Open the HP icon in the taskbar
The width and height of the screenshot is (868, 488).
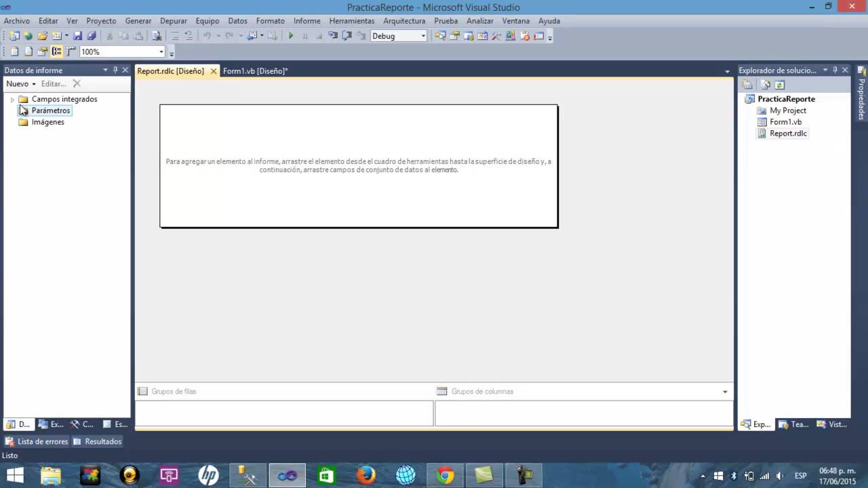click(208, 475)
